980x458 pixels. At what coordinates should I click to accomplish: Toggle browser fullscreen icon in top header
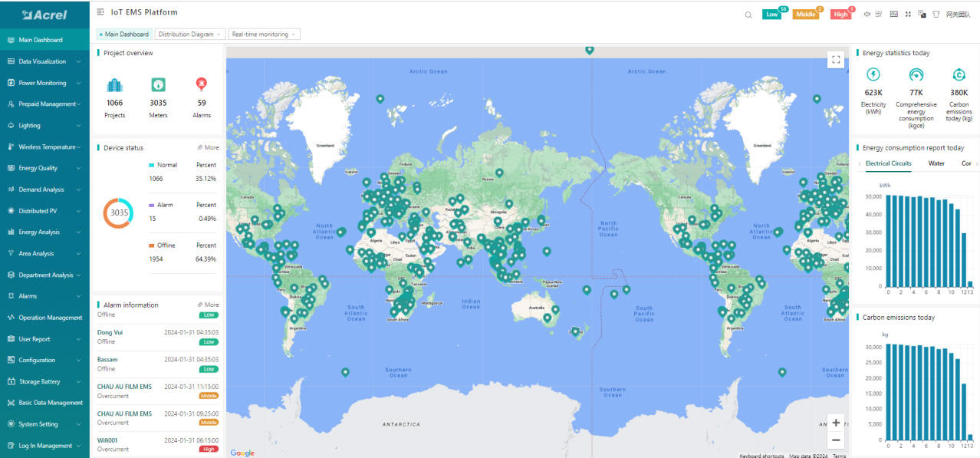[908, 14]
